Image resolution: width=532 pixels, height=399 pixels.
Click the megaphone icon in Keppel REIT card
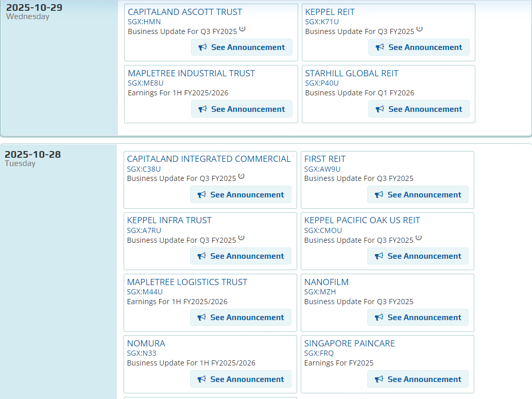[380, 47]
